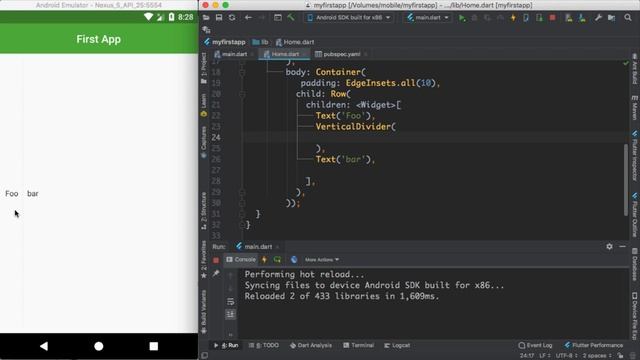
Task: Click the blue globe Open DevTools icon
Action: point(294,260)
